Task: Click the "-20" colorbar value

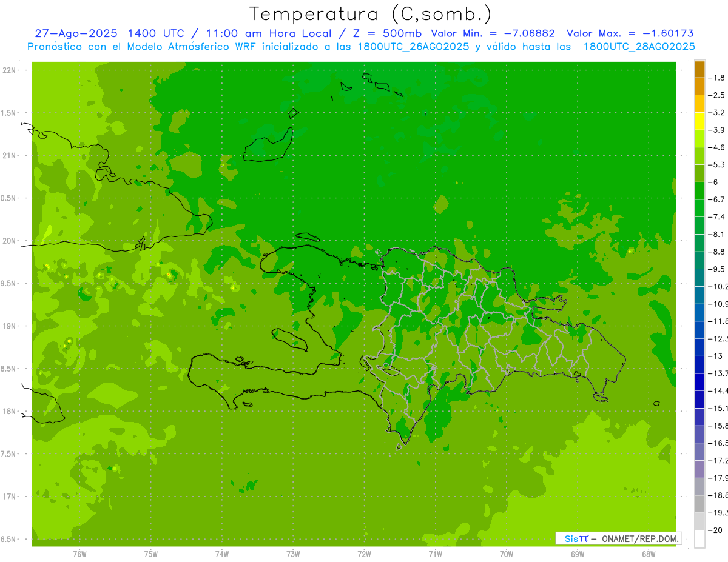Action: (x=715, y=530)
